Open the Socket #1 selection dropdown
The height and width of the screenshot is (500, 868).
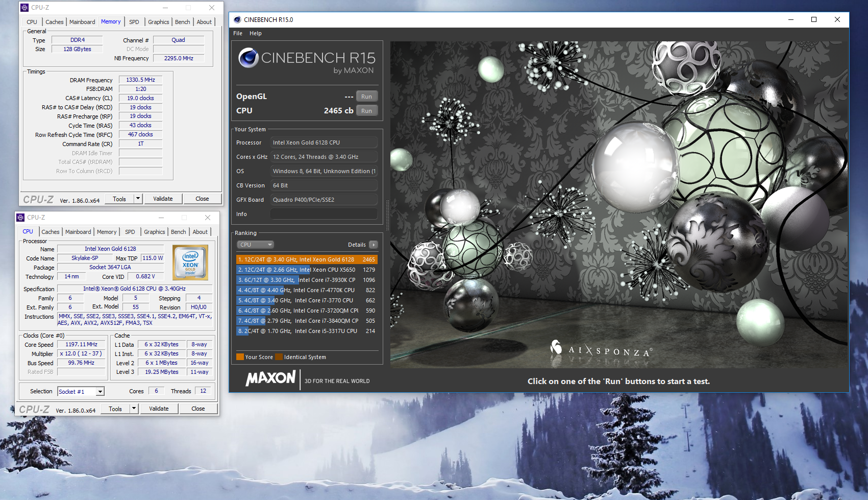pos(101,392)
